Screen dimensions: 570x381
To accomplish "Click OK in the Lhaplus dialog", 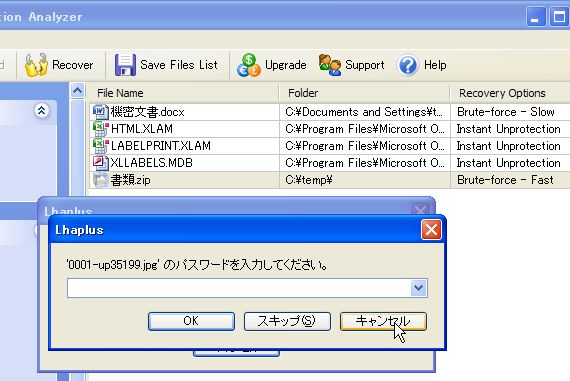I will (191, 321).
